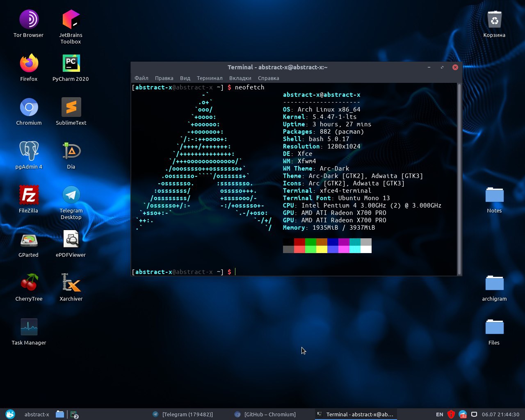The height and width of the screenshot is (420, 525).
Task: Open the Терминал menu in Terminal
Action: click(210, 78)
